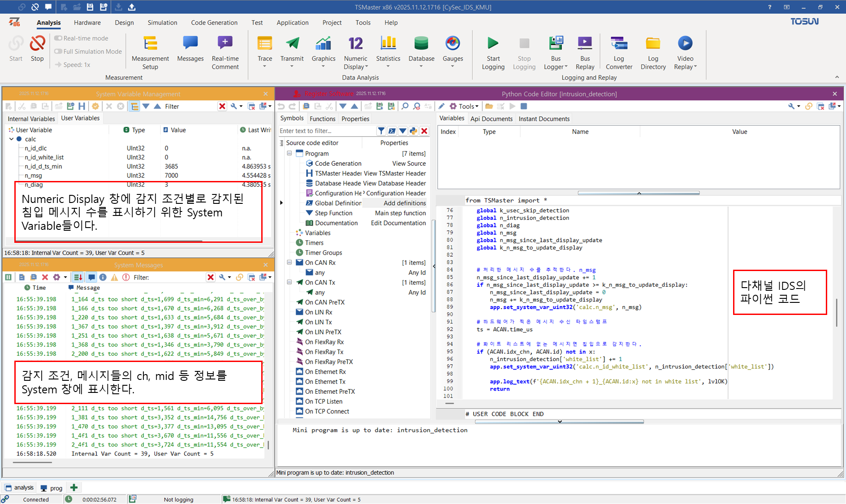The image size is (846, 504).
Task: Click Add definitions for Global Definition
Action: pyautogui.click(x=405, y=203)
